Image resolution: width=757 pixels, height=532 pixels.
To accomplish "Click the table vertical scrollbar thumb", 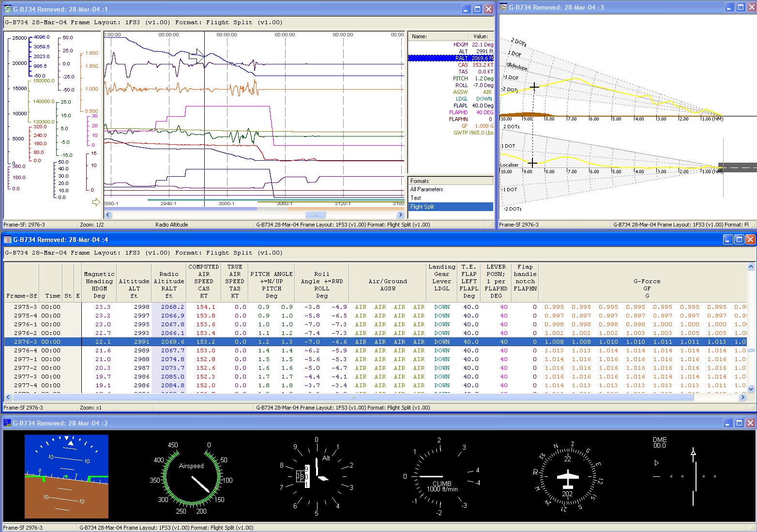I will [x=751, y=350].
